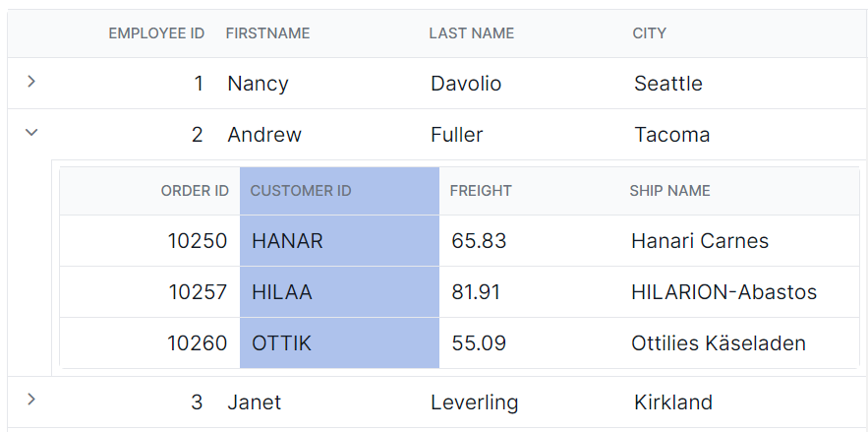868x432 pixels.
Task: Click the Hanari Carnes ship name cell
Action: click(741, 241)
